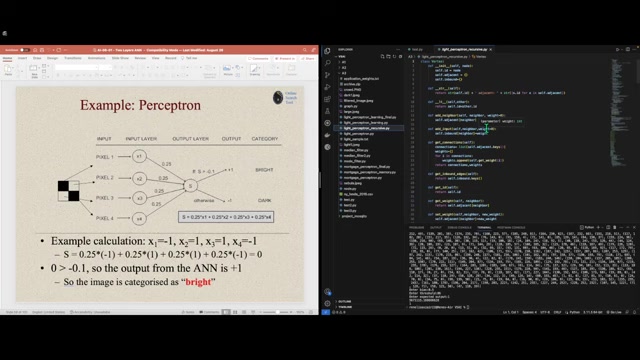Open the Docker whale icon in the activity bar

point(327,135)
